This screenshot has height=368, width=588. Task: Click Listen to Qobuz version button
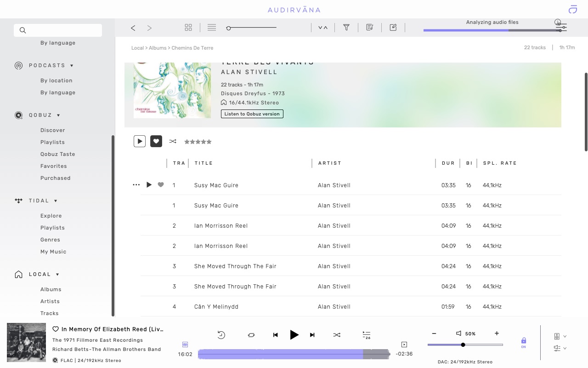tap(252, 114)
